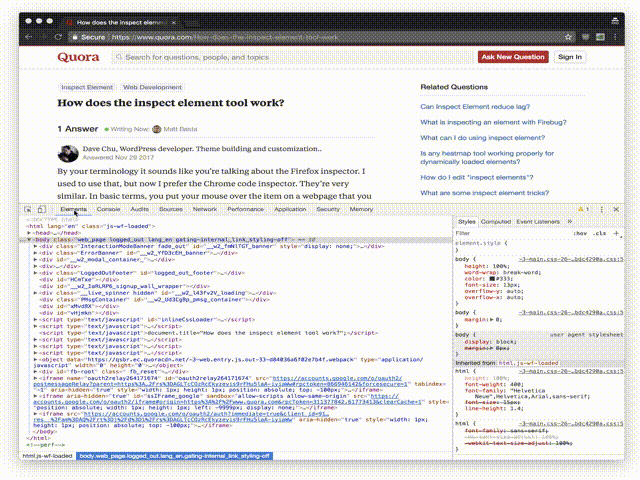Toggle .cls class editor
Viewport: 640px width, 480px height.
click(x=600, y=233)
